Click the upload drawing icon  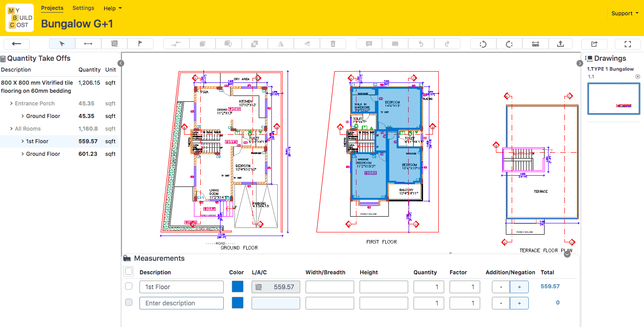click(x=560, y=44)
